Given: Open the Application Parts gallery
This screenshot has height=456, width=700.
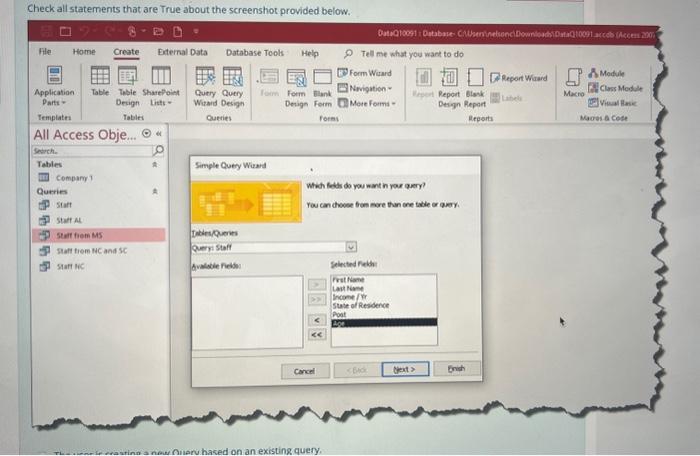Looking at the screenshot, I should pyautogui.click(x=54, y=86).
